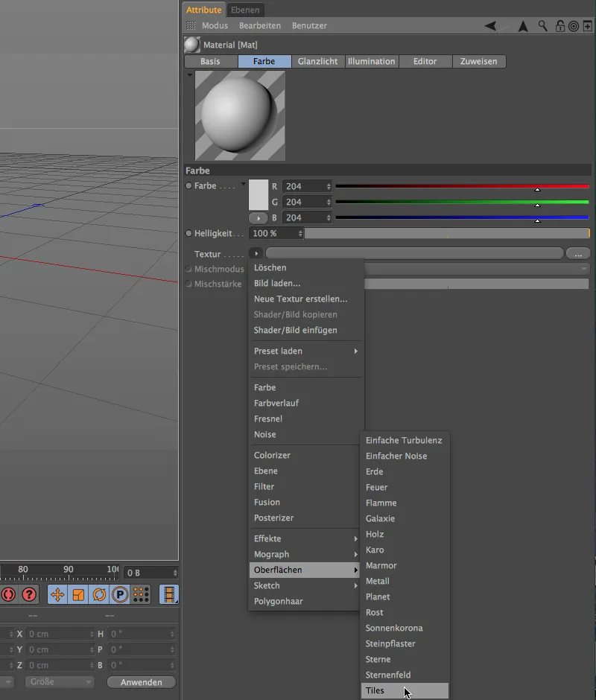Image resolution: width=596 pixels, height=700 pixels.
Task: Expand the Sketch submenu
Action: [305, 585]
